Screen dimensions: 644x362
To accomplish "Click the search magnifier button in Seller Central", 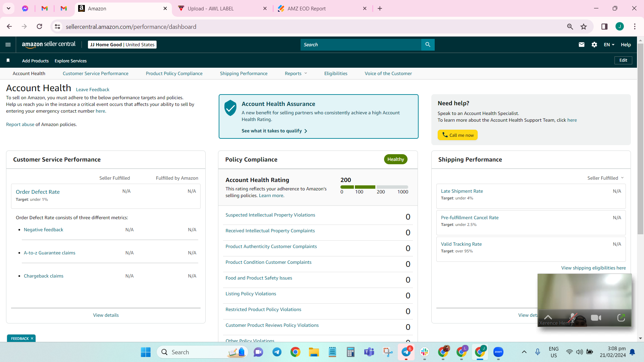I will 428,45.
